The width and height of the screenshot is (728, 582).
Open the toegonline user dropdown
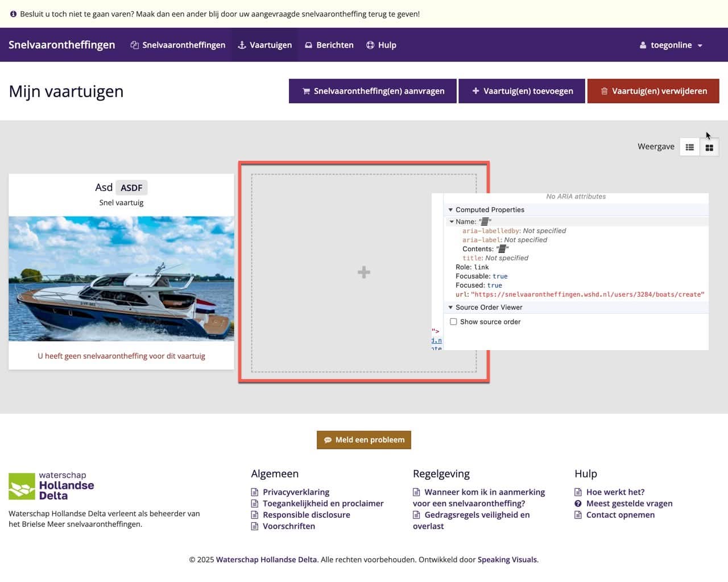click(x=671, y=45)
